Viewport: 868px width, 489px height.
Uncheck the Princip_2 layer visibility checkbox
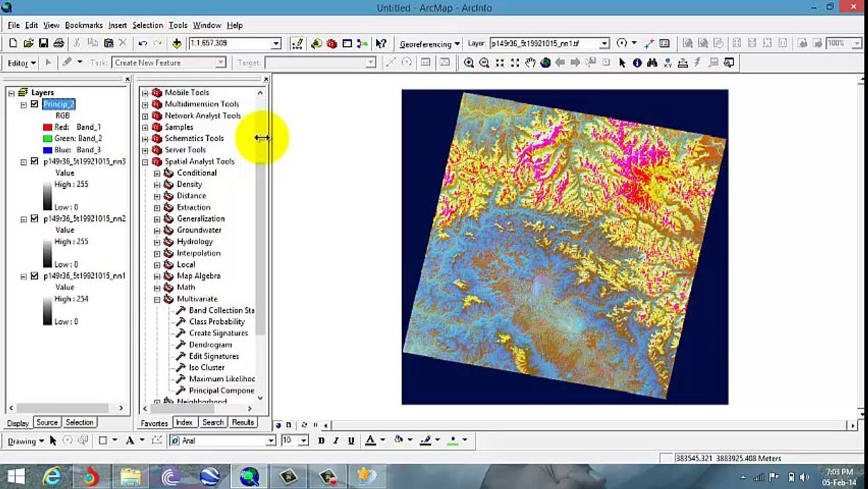coord(35,104)
